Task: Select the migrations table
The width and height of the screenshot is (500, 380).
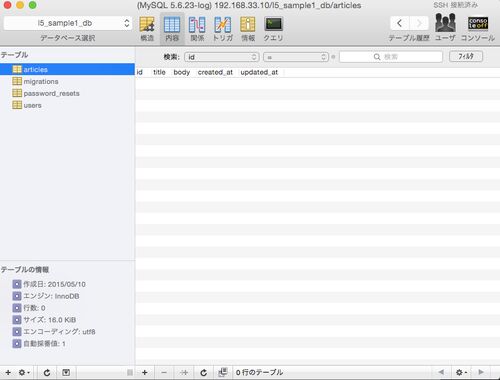Action: tap(67, 81)
